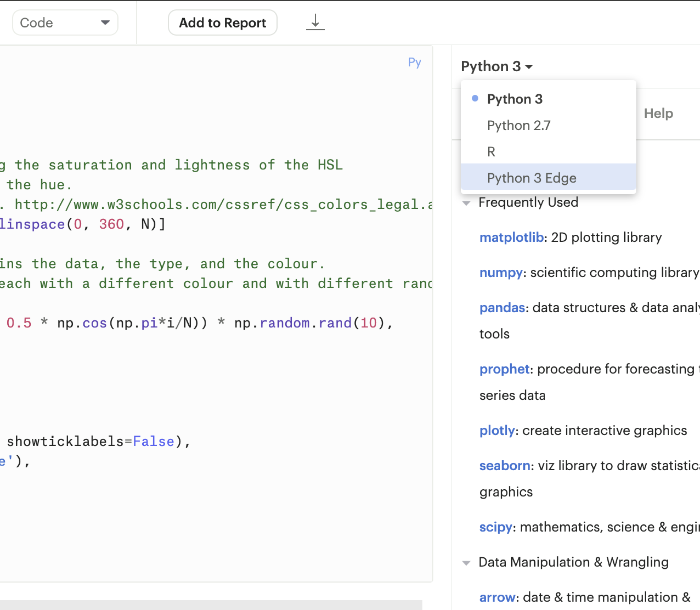This screenshot has height=610, width=700.
Task: Collapse the Data Manipulation & Wrangling section
Action: [x=466, y=563]
